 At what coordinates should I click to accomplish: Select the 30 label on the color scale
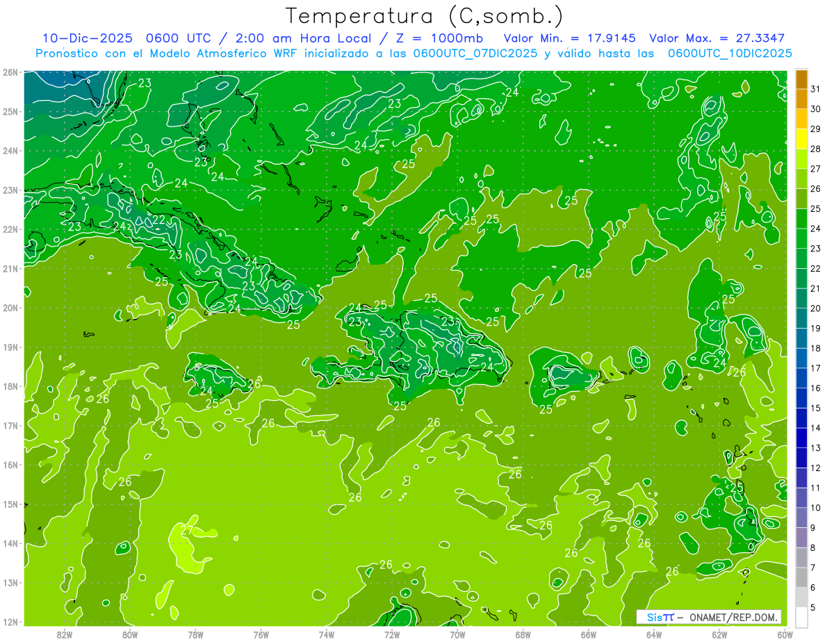pyautogui.click(x=816, y=108)
